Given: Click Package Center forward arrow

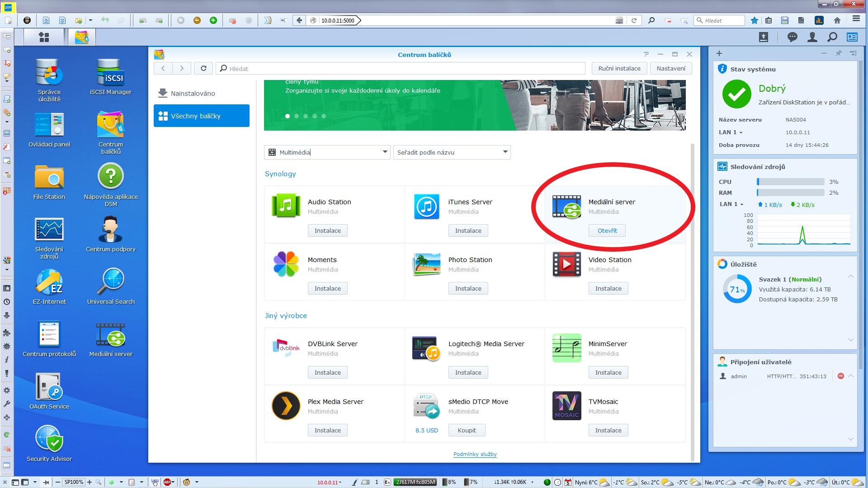Looking at the screenshot, I should pos(182,68).
